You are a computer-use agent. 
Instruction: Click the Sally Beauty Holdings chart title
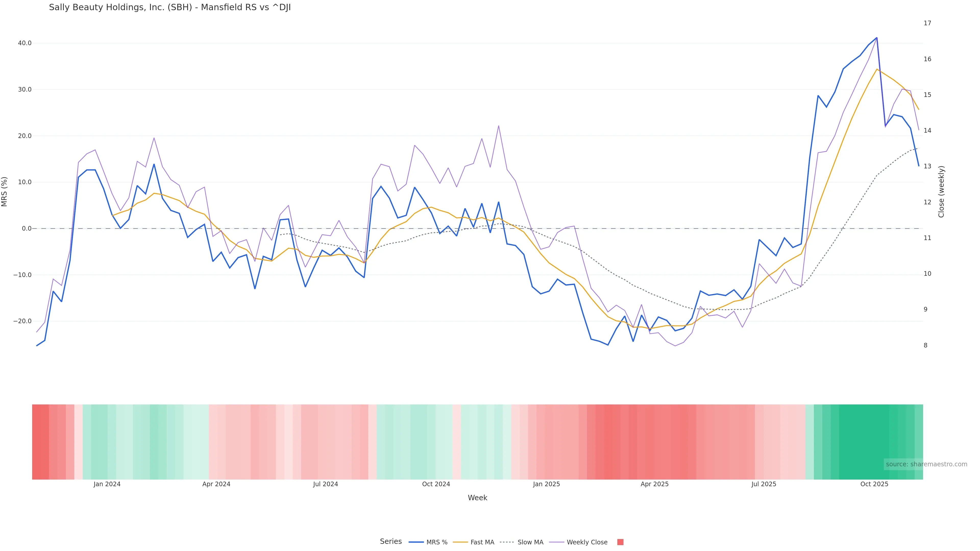(170, 8)
